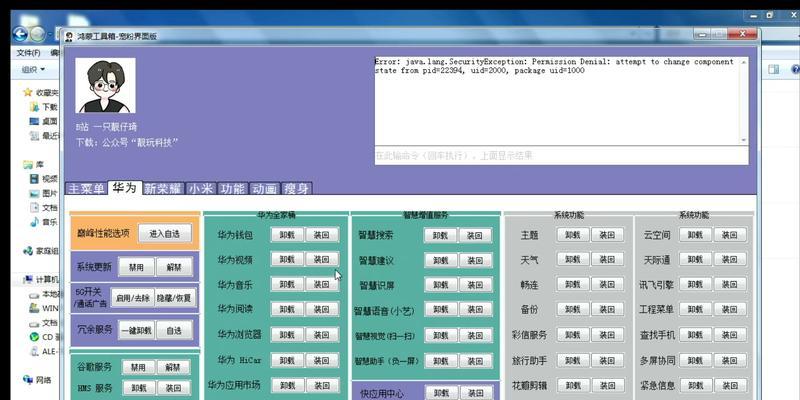Click 装回 for 智慧语音(小艺)
Viewport: 800px width, 400px height.
476,310
